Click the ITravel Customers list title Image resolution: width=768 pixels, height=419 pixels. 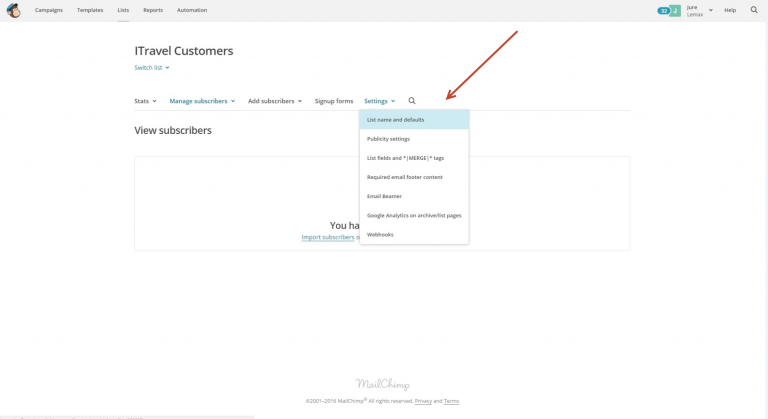point(184,51)
